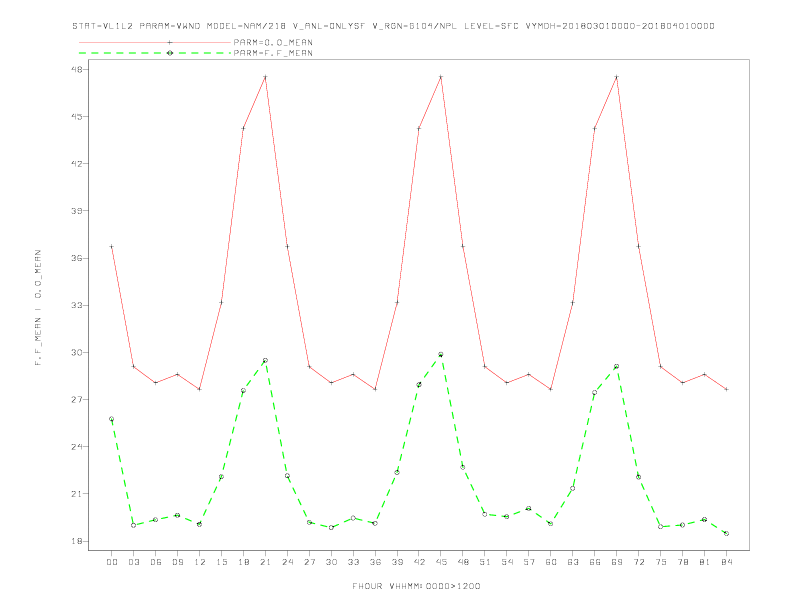Screen dimensions: 792x612
Task: Click green F_MEAN peak circle at hour 69
Action: click(x=617, y=367)
